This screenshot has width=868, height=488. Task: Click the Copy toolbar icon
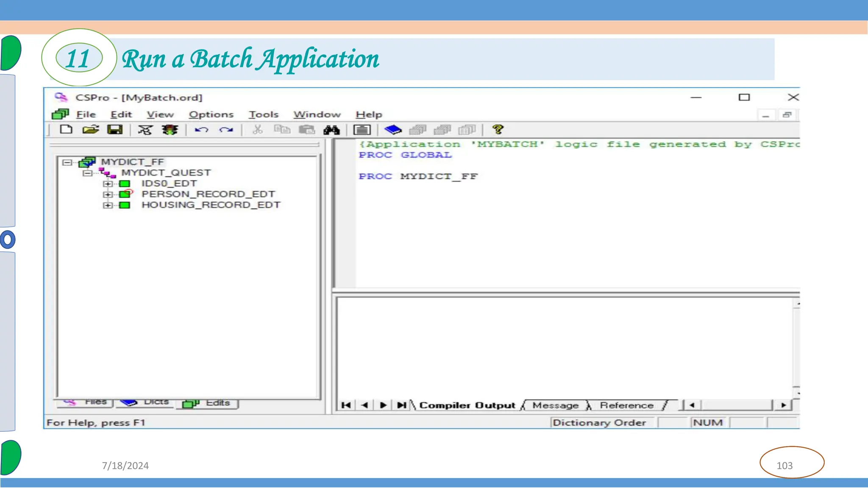click(282, 130)
